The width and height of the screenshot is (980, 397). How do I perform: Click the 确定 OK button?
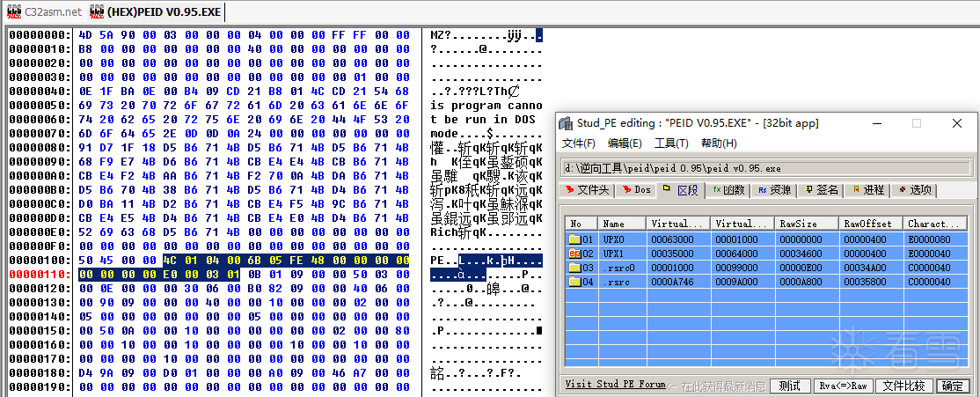pos(953,386)
